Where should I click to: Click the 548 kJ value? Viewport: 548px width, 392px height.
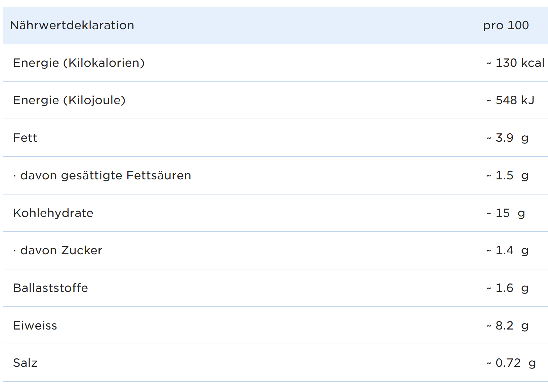510,100
